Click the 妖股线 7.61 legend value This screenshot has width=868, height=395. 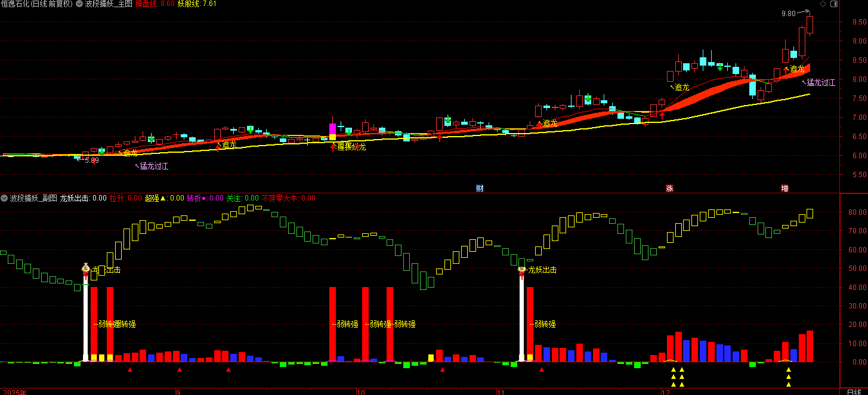coord(197,4)
